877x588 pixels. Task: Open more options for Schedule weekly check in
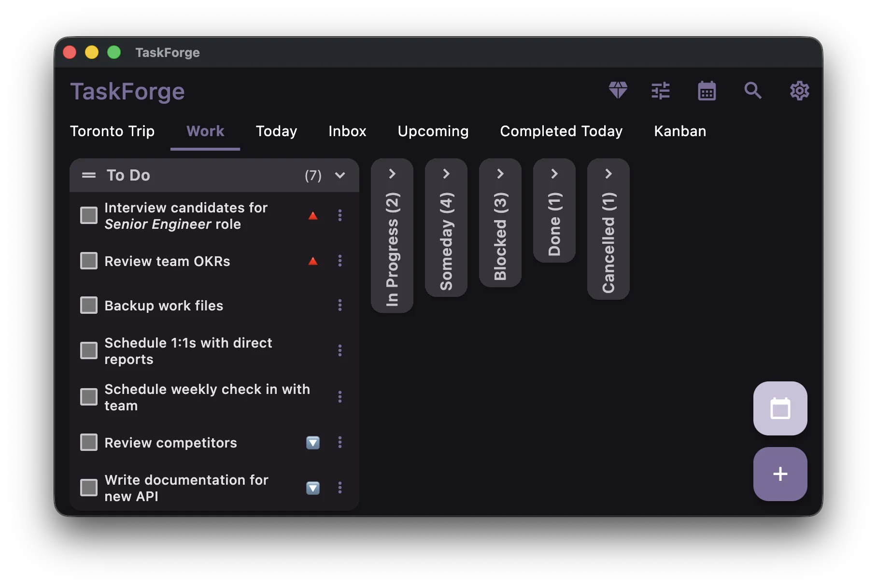[x=340, y=397]
